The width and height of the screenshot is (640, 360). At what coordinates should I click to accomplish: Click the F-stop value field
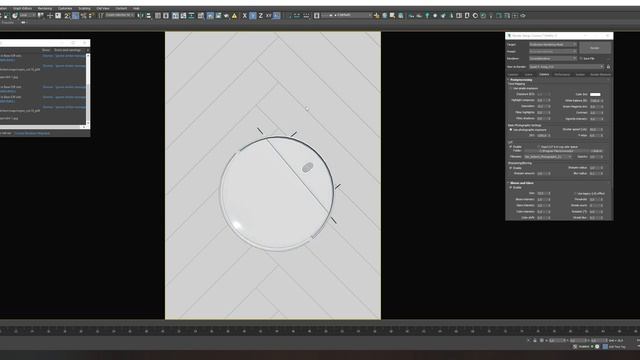[x=596, y=136]
